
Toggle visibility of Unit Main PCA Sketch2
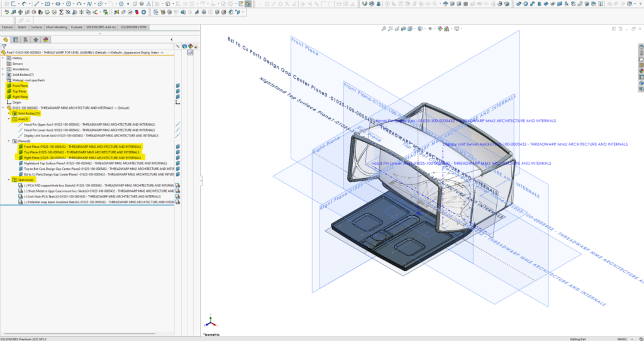click(x=178, y=196)
